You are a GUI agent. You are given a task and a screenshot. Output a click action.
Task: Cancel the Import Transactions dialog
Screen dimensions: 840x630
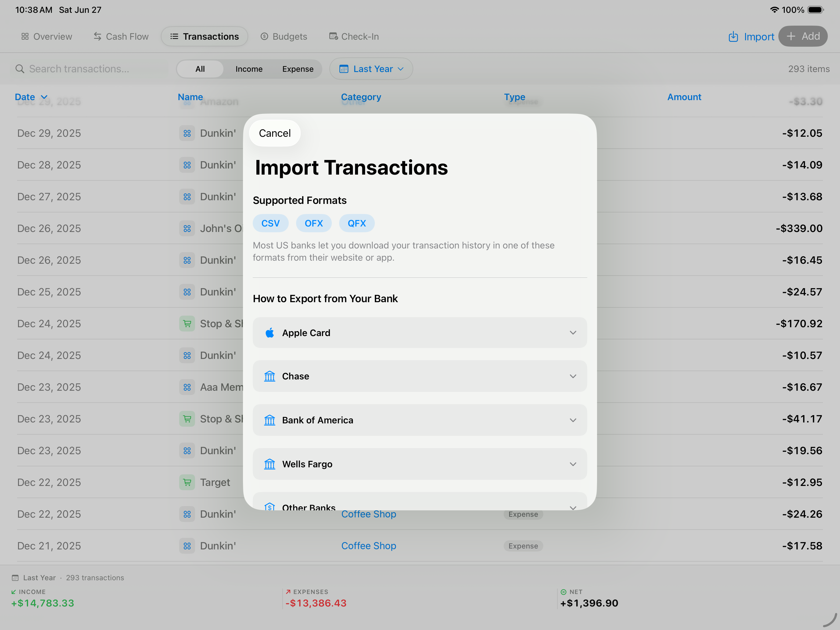click(275, 133)
